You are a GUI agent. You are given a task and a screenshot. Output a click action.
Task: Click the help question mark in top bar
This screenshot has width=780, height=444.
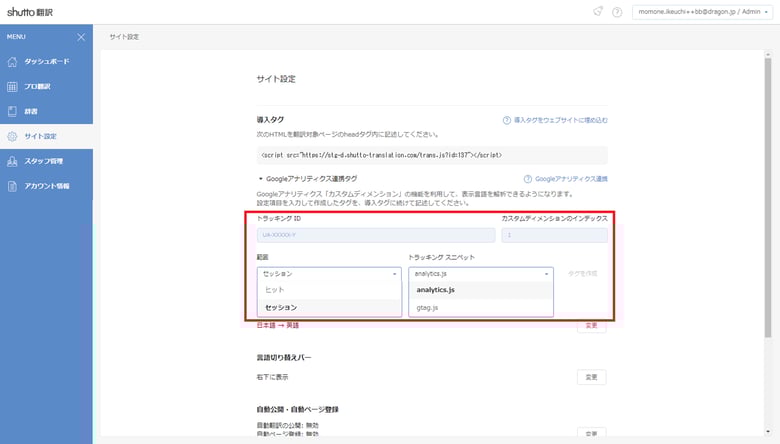click(x=617, y=12)
